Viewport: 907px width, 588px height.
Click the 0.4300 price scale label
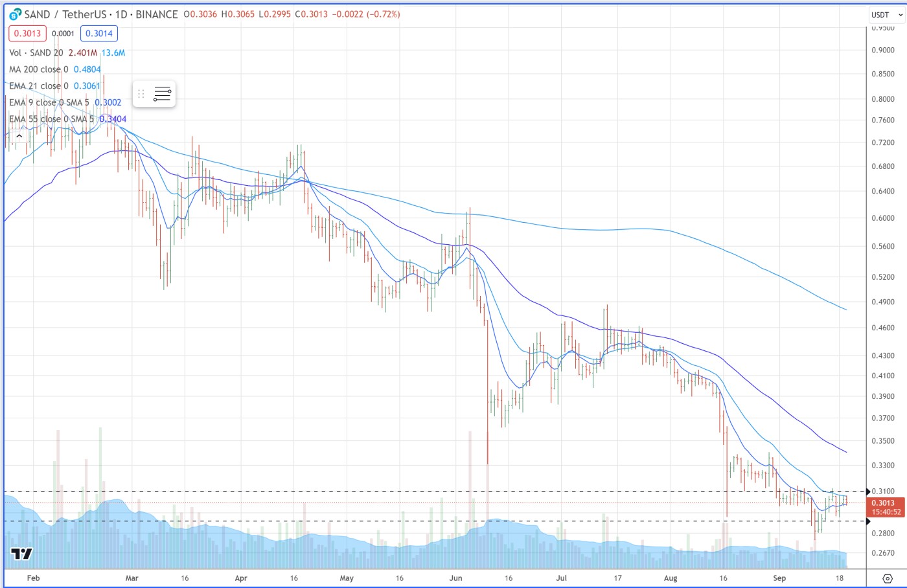(x=883, y=356)
